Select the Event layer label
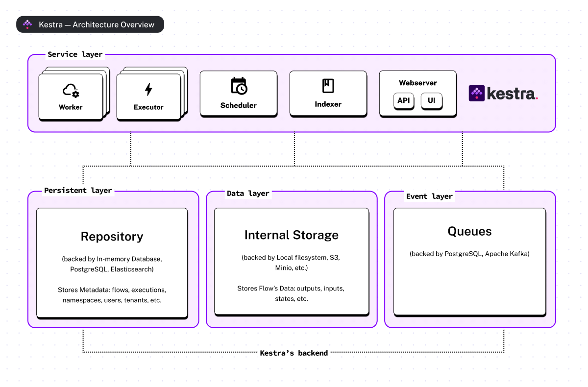This screenshot has width=588, height=387. 429,196
